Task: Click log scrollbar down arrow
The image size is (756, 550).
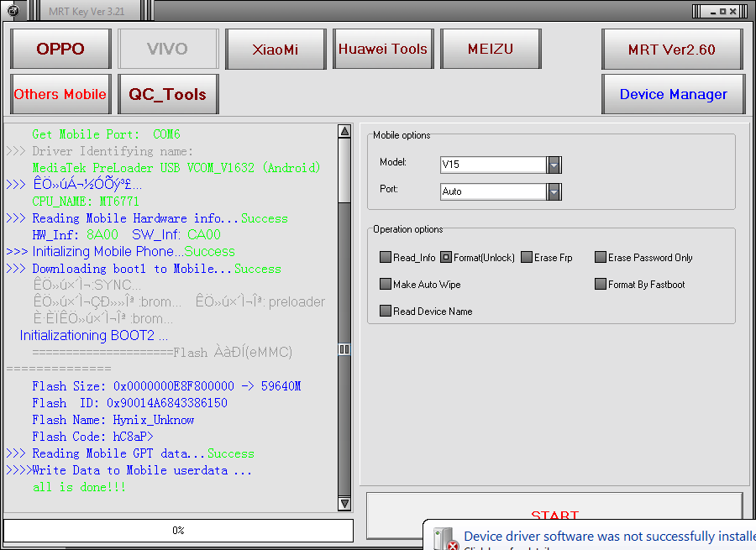Action: 344,504
